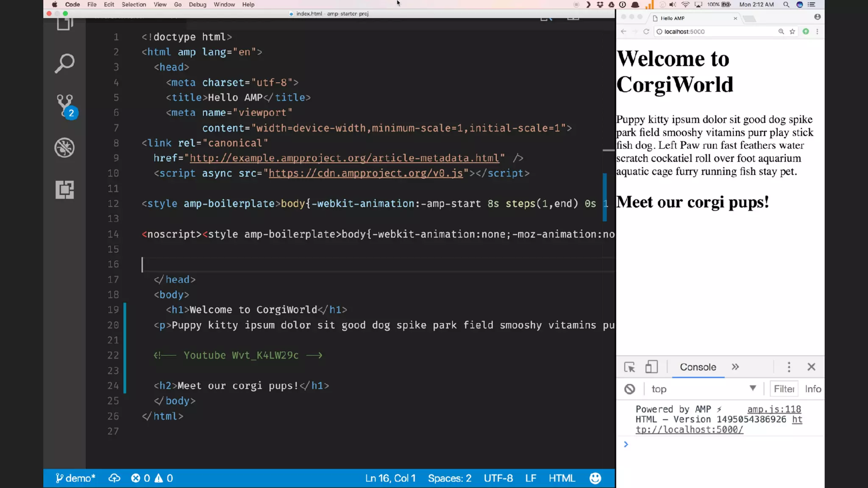Select the inspect element icon
Screen dimensions: 868x488
629,367
